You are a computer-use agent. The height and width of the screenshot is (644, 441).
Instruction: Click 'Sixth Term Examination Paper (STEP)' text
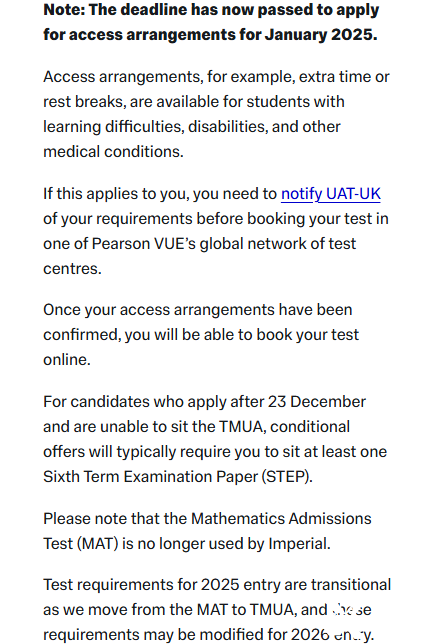point(178,477)
